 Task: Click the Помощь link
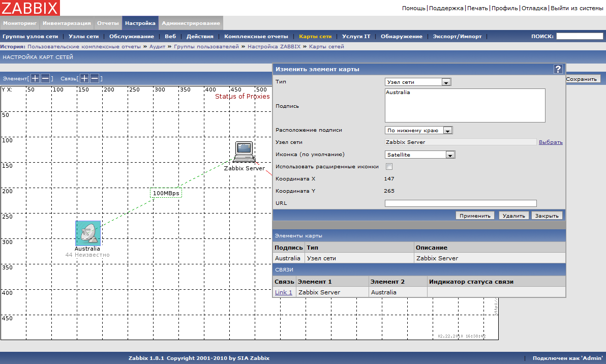[413, 8]
